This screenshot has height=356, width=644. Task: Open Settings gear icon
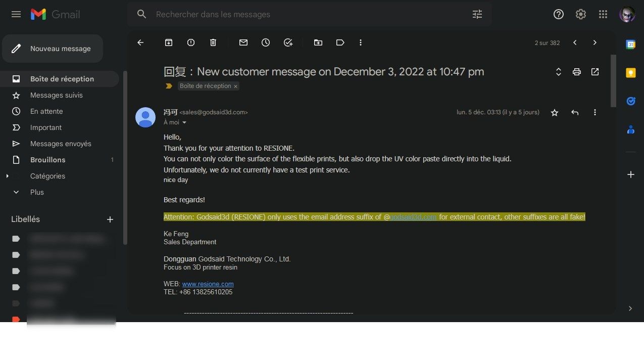tap(581, 14)
